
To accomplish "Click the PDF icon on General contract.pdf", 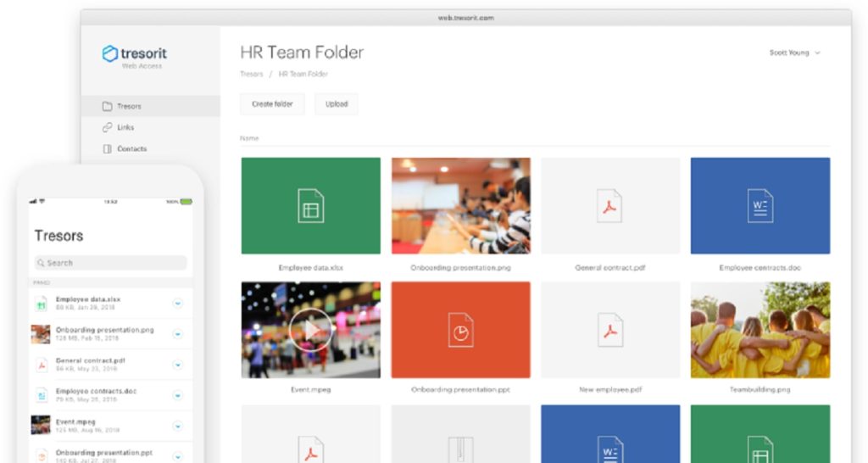I will [609, 206].
